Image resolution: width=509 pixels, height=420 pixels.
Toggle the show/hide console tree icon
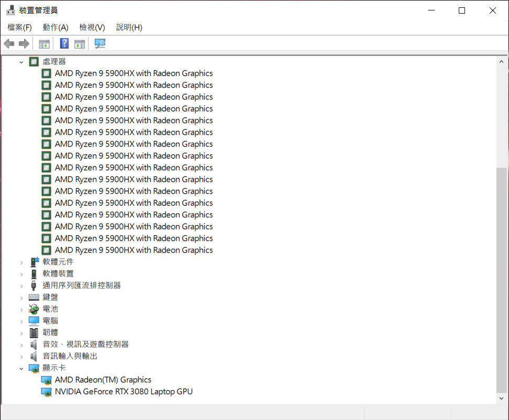click(44, 43)
